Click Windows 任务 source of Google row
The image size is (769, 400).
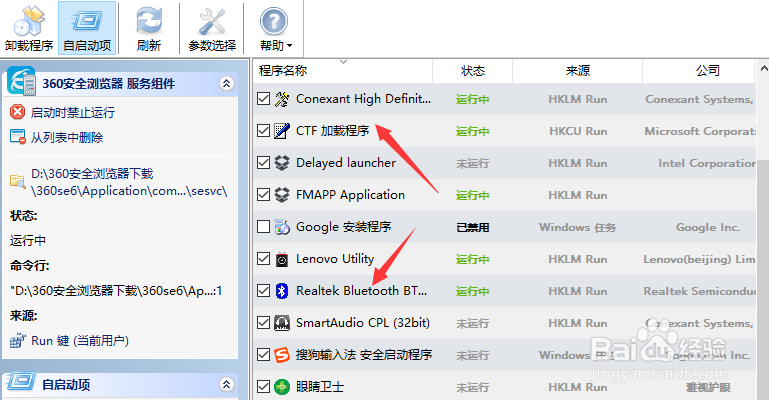point(578,227)
